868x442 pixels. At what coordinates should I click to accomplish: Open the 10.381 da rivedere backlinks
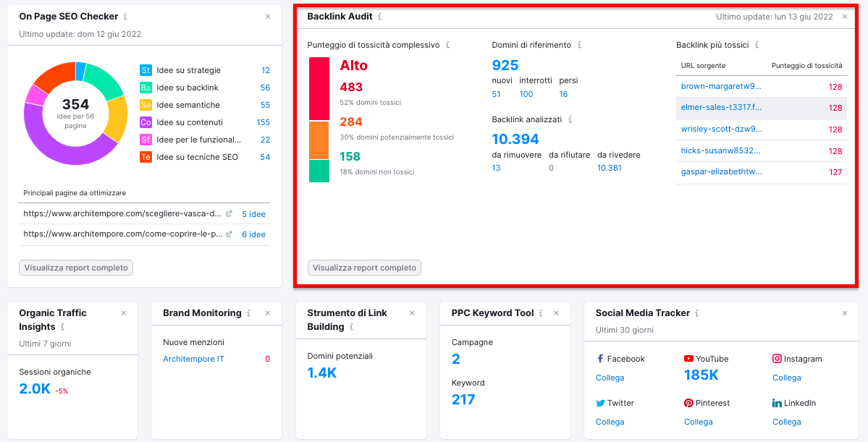[x=609, y=168]
